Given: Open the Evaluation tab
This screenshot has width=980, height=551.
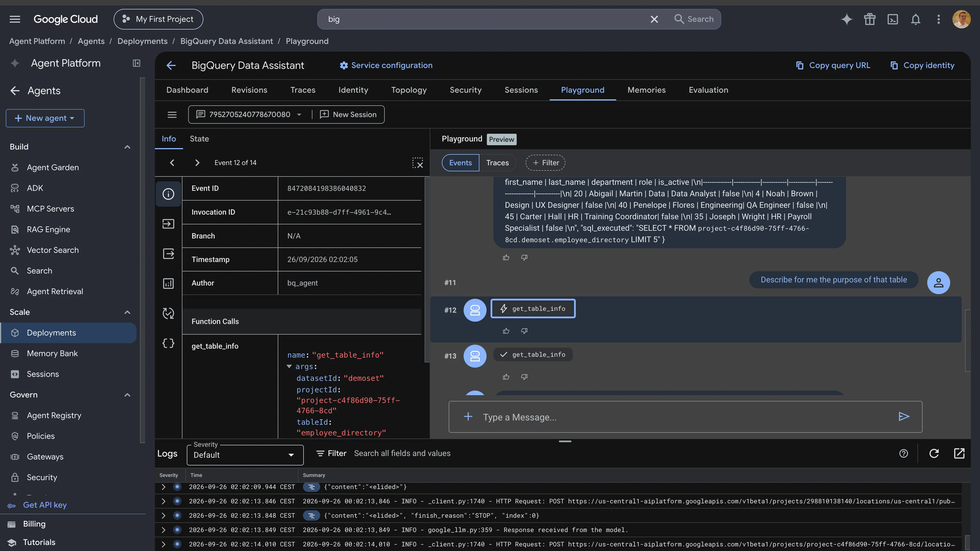Looking at the screenshot, I should (x=708, y=90).
